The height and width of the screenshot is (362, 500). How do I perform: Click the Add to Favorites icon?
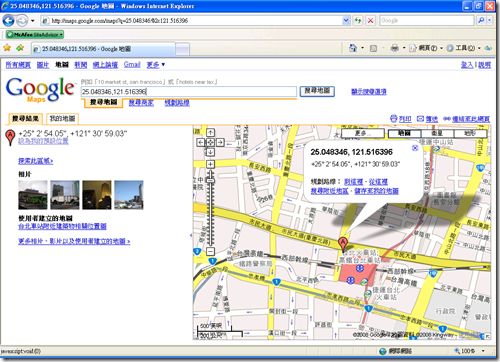coord(20,48)
